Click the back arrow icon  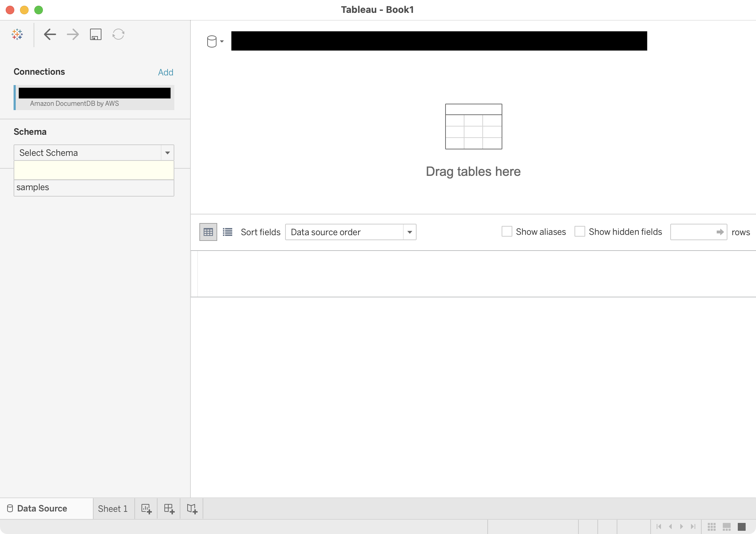(x=50, y=34)
